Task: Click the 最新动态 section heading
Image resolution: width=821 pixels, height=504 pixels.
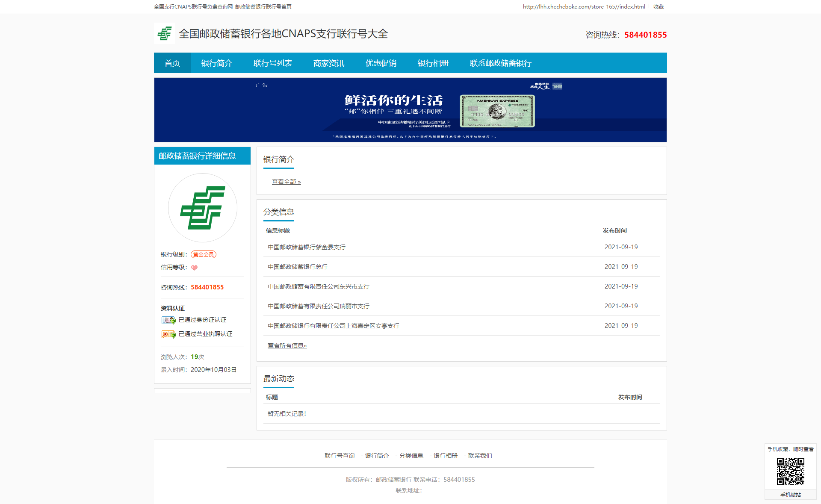Action: click(279, 379)
